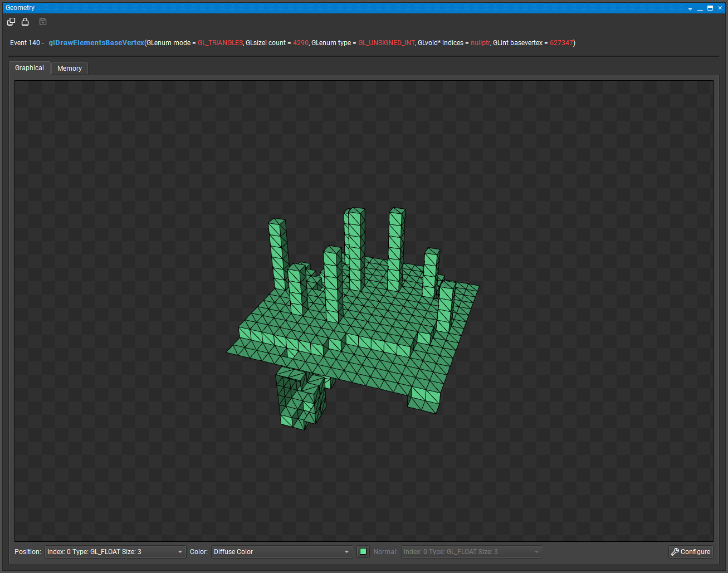Click the basevertex value 627347

pos(561,43)
